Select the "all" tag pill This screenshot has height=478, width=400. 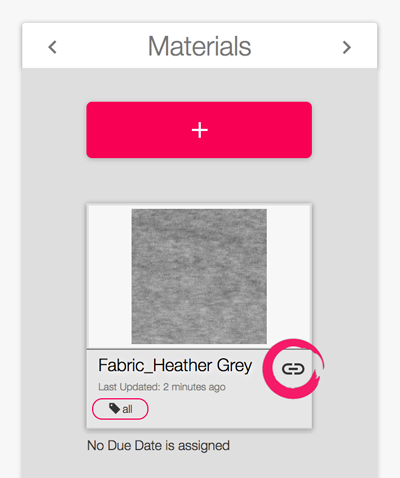(x=120, y=409)
